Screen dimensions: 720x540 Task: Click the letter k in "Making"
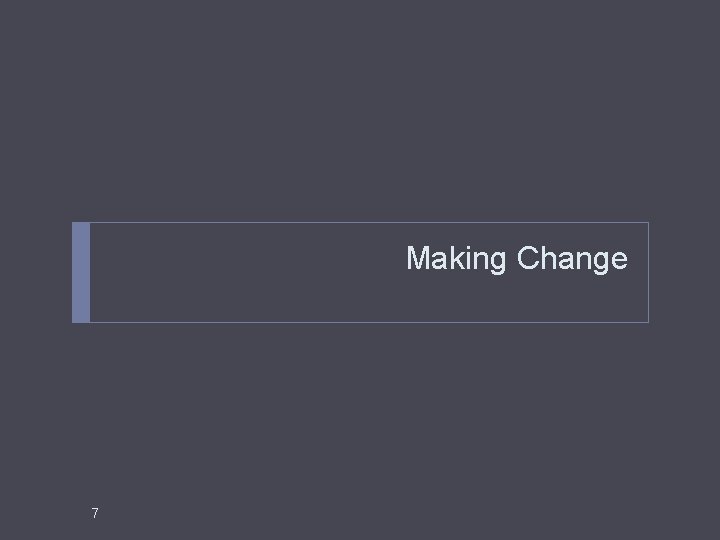coord(457,258)
